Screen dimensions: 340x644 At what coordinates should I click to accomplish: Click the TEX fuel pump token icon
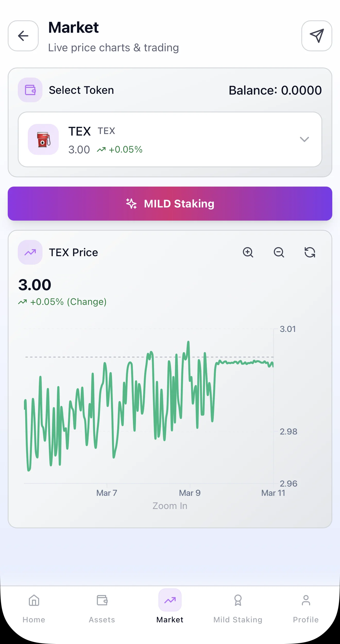[x=43, y=139]
